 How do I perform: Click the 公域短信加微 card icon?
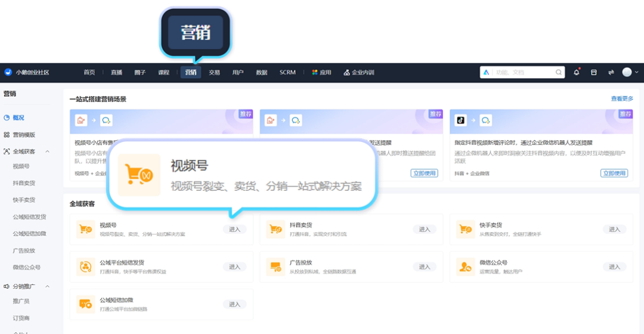[85, 304]
